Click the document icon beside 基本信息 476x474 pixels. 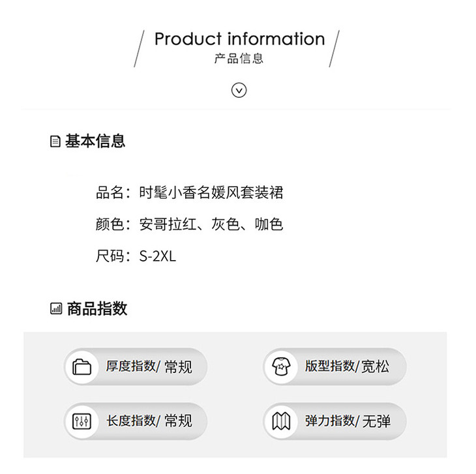point(55,141)
